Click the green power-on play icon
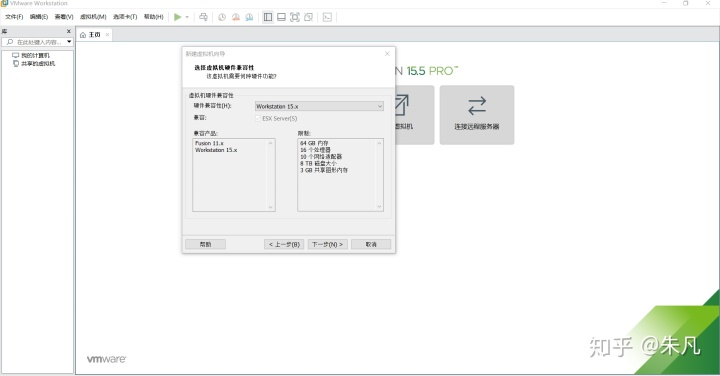The image size is (720, 376). click(177, 17)
